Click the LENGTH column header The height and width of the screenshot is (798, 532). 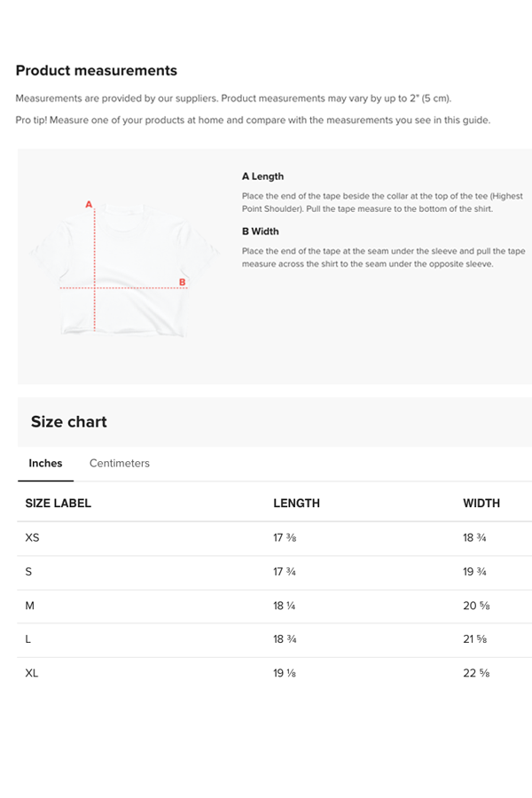(296, 503)
